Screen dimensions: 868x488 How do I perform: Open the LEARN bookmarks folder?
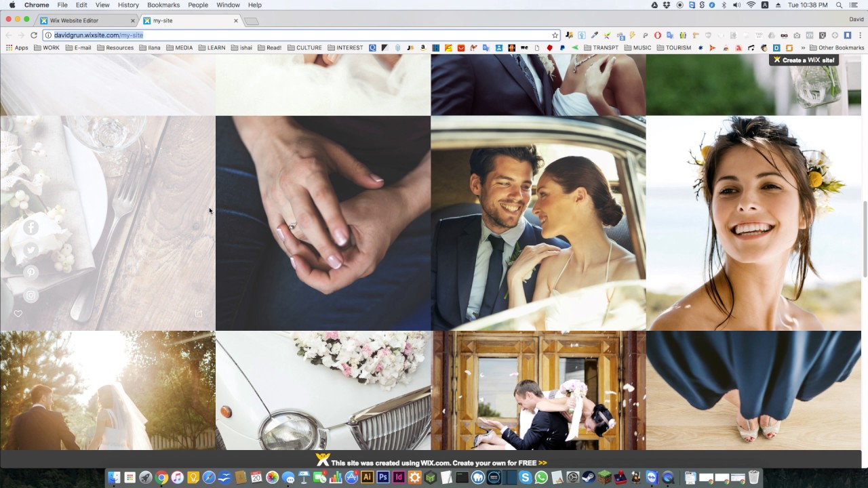[212, 48]
